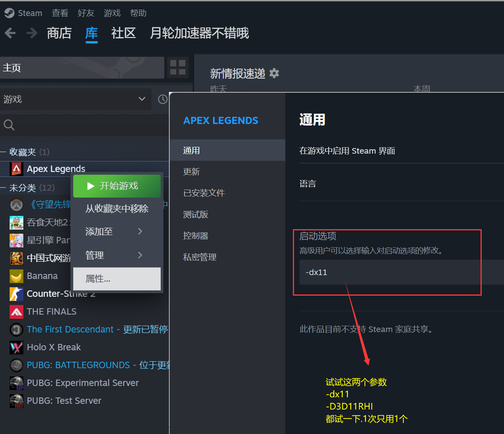The image size is (504, 434).
Task: Collapse the 收藏夹 category
Action: coord(3,152)
